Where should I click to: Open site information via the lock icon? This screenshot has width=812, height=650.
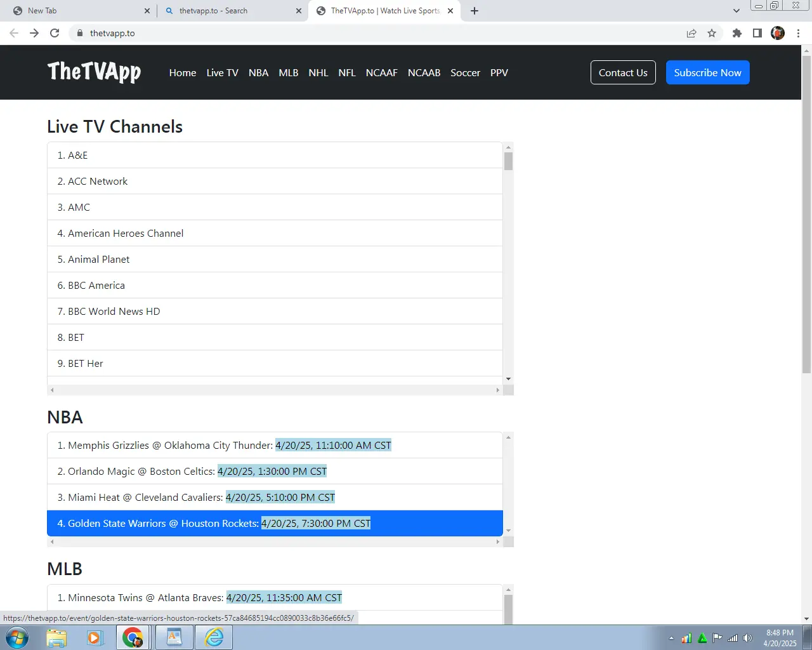pos(79,33)
